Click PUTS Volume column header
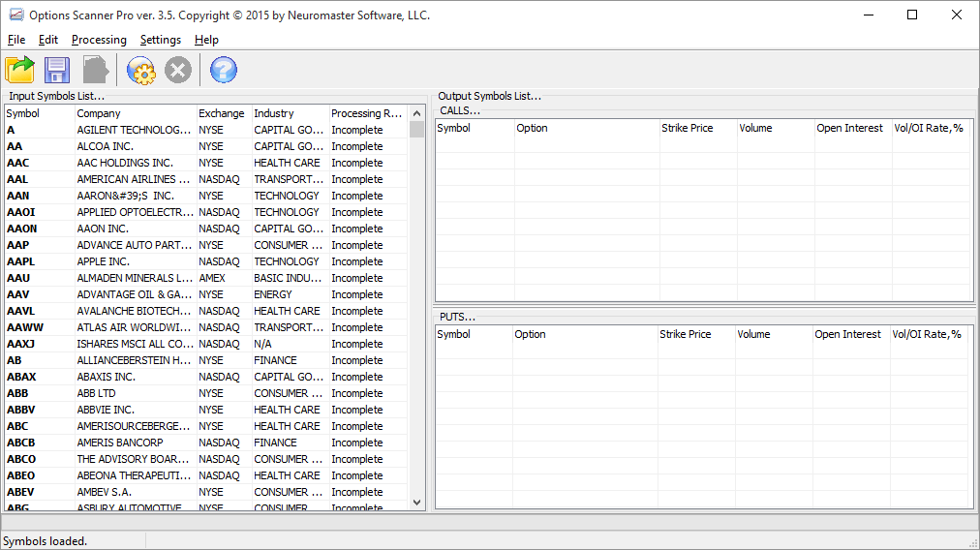This screenshot has width=980, height=550. click(x=774, y=334)
